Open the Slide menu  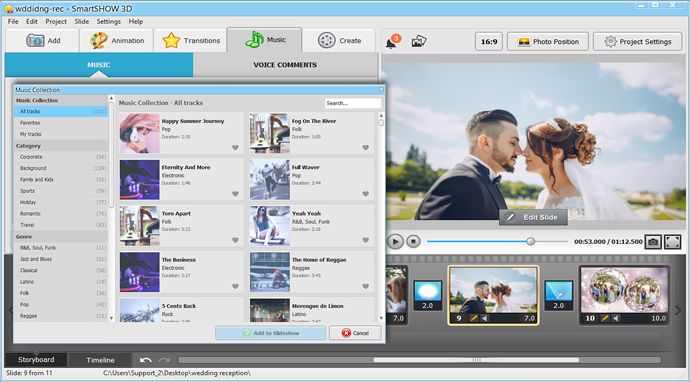pyautogui.click(x=82, y=21)
